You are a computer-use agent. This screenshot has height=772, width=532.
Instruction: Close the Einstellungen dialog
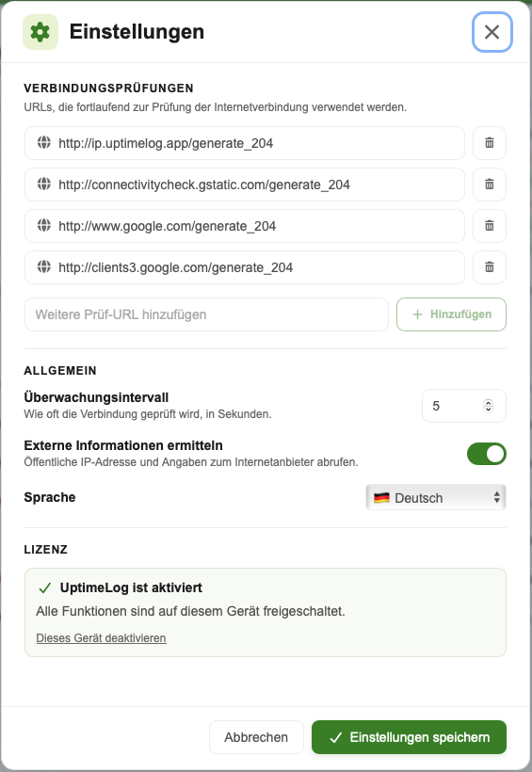click(492, 32)
